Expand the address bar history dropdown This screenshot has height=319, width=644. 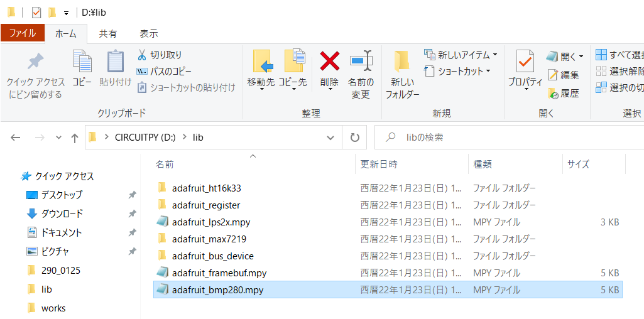[330, 138]
